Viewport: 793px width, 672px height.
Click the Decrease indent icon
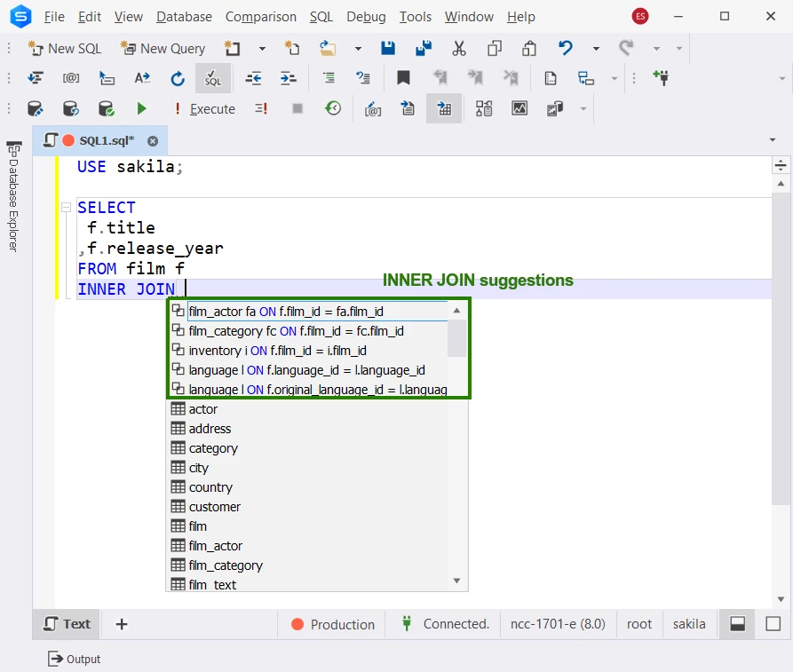coord(253,78)
